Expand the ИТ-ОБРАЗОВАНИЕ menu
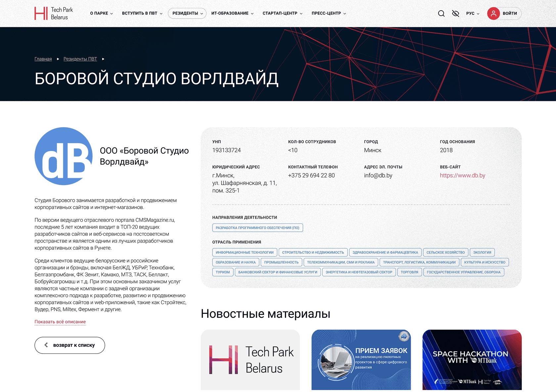 click(232, 14)
